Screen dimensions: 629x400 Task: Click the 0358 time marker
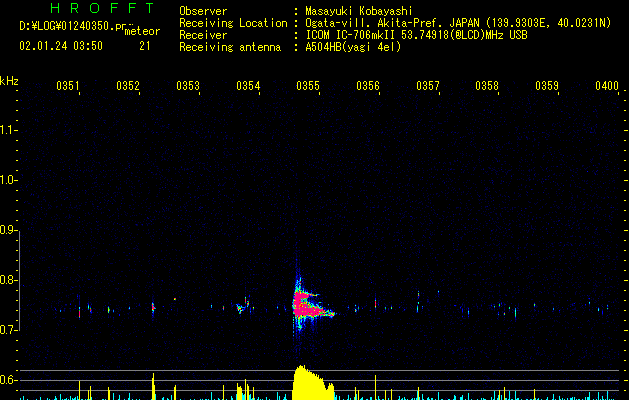point(487,86)
